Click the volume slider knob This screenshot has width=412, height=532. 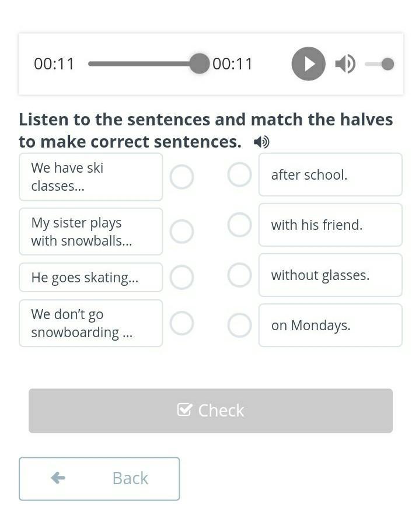(x=387, y=64)
